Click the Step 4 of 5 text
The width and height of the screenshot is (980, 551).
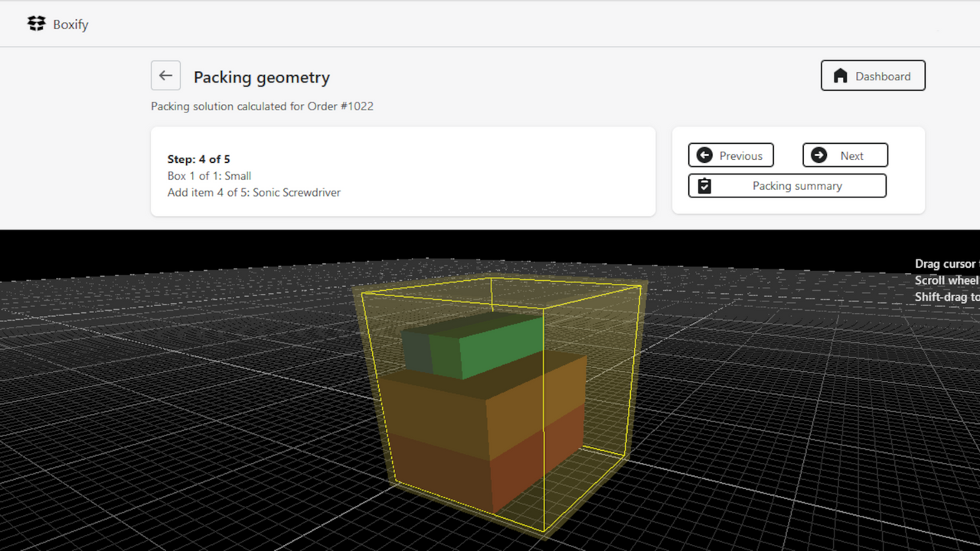(x=198, y=158)
